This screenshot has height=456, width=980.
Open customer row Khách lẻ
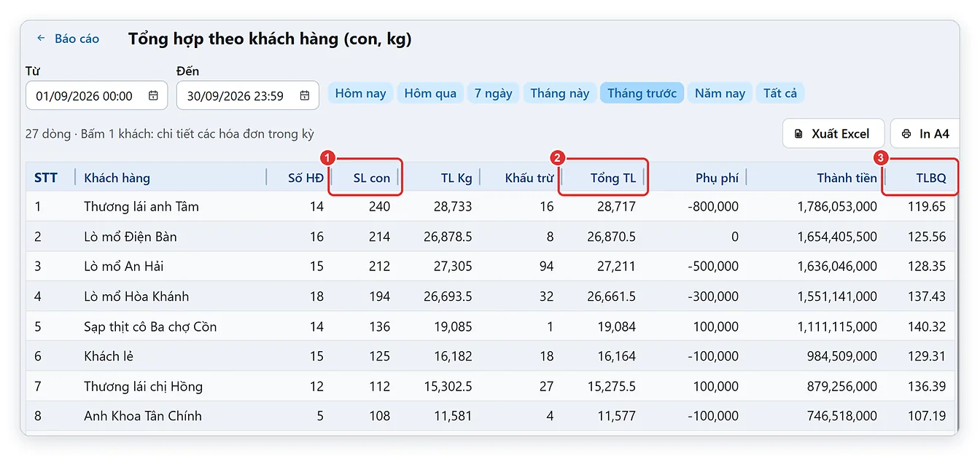pyautogui.click(x=490, y=356)
